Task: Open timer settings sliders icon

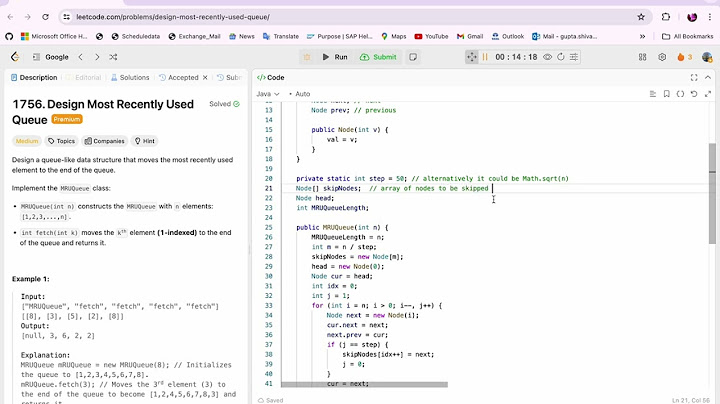Action: pos(574,57)
